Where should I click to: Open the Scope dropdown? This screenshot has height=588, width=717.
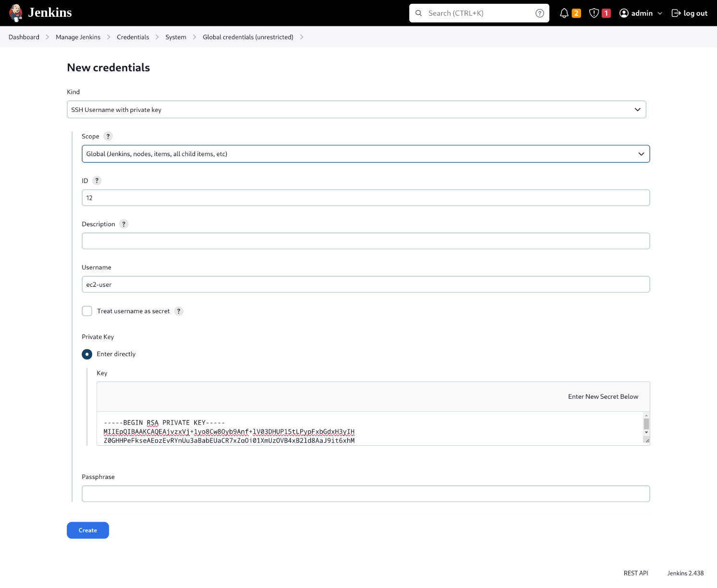pos(365,154)
